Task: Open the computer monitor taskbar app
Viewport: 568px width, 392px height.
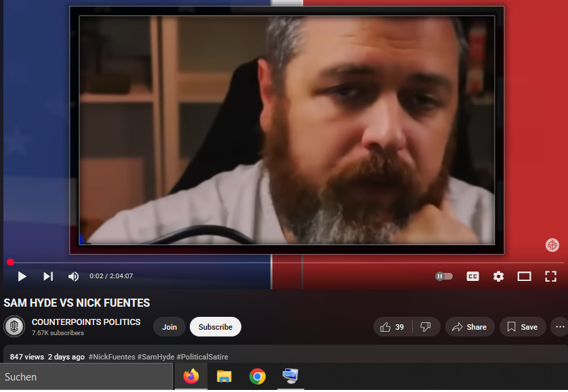Action: (x=291, y=376)
